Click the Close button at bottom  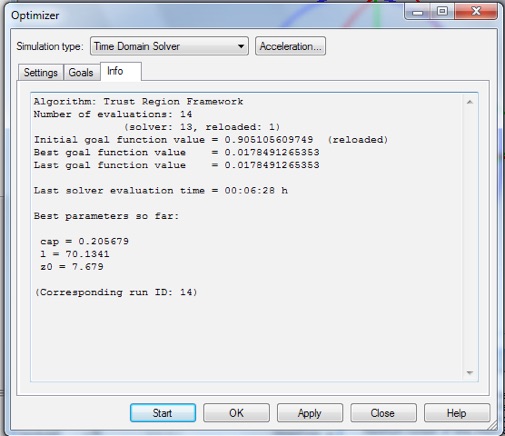point(383,413)
